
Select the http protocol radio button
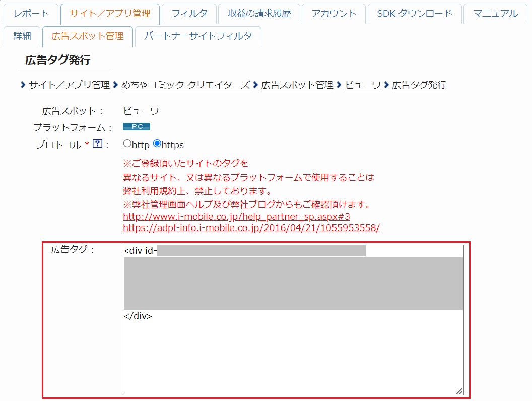127,144
